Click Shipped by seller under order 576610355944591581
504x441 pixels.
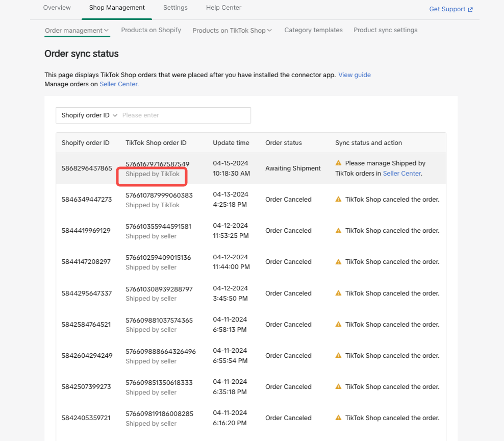pyautogui.click(x=151, y=236)
